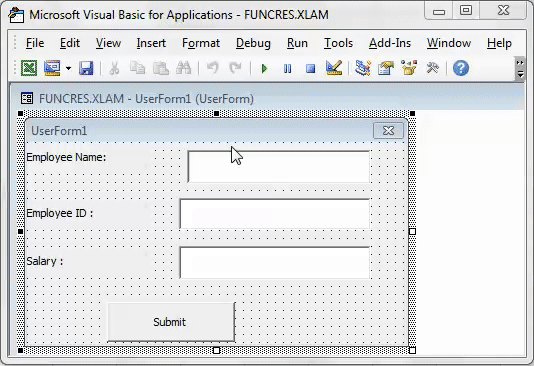Open the Edit menu

pyautogui.click(x=70, y=43)
